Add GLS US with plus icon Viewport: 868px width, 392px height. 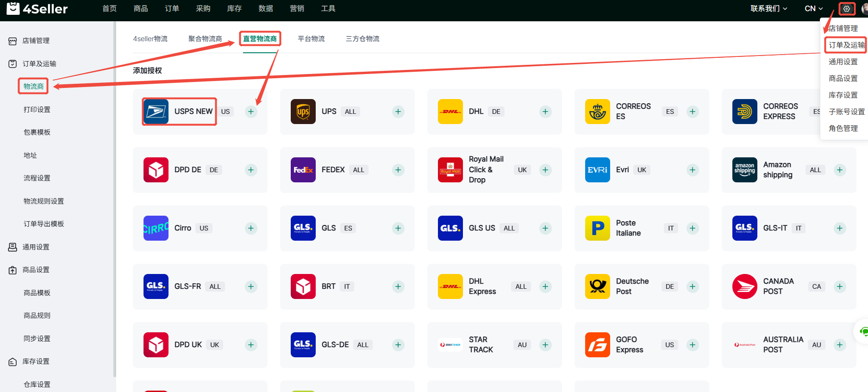click(x=545, y=228)
